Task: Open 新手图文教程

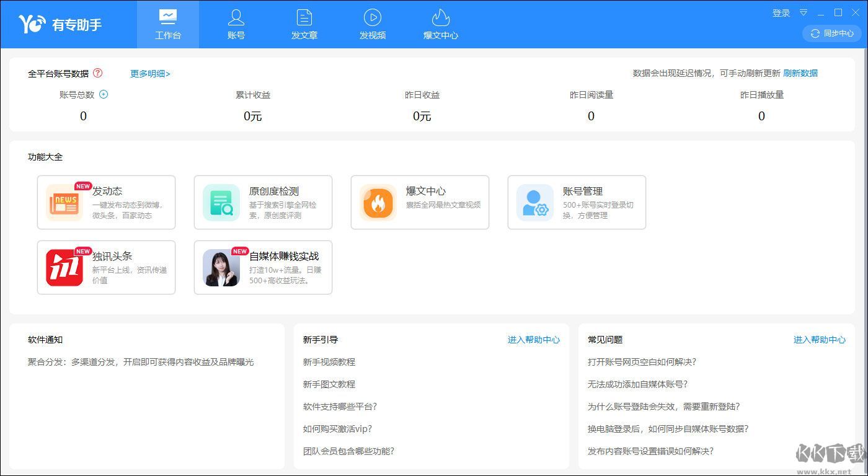Action: coord(329,384)
